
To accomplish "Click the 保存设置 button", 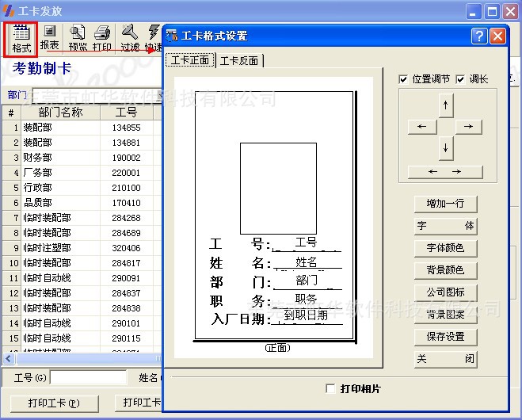I will tap(446, 337).
